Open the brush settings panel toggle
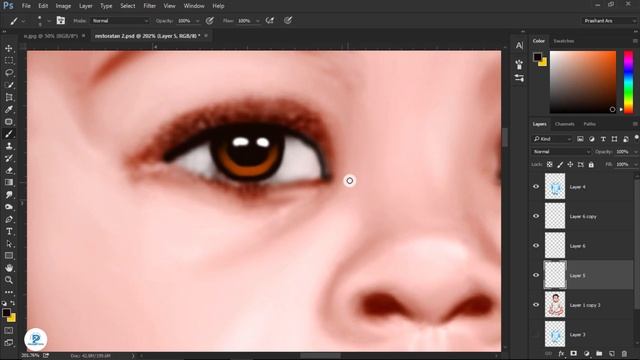The height and width of the screenshot is (360, 640). coord(61,20)
